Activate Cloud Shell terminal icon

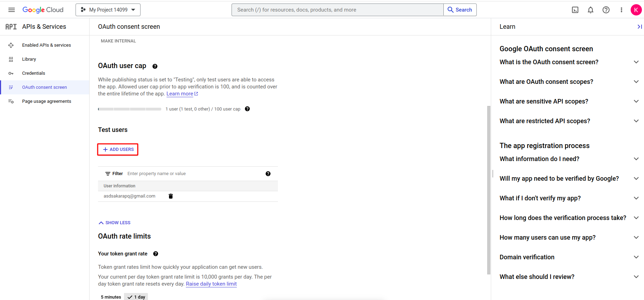(575, 10)
